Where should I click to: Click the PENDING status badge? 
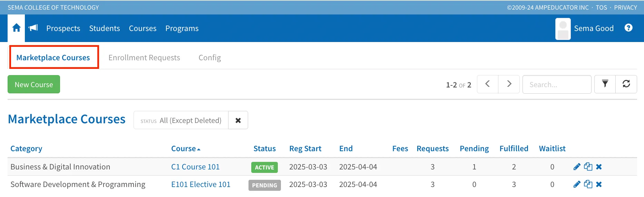264,185
